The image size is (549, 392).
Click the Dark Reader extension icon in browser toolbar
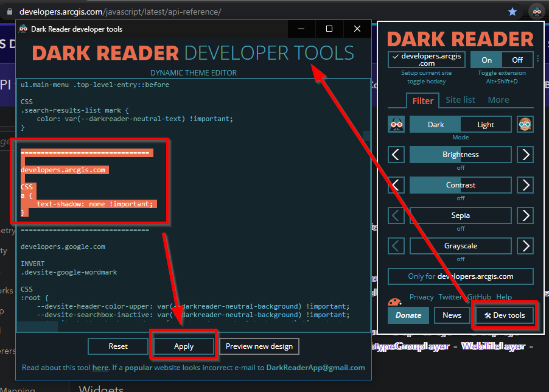point(537,12)
